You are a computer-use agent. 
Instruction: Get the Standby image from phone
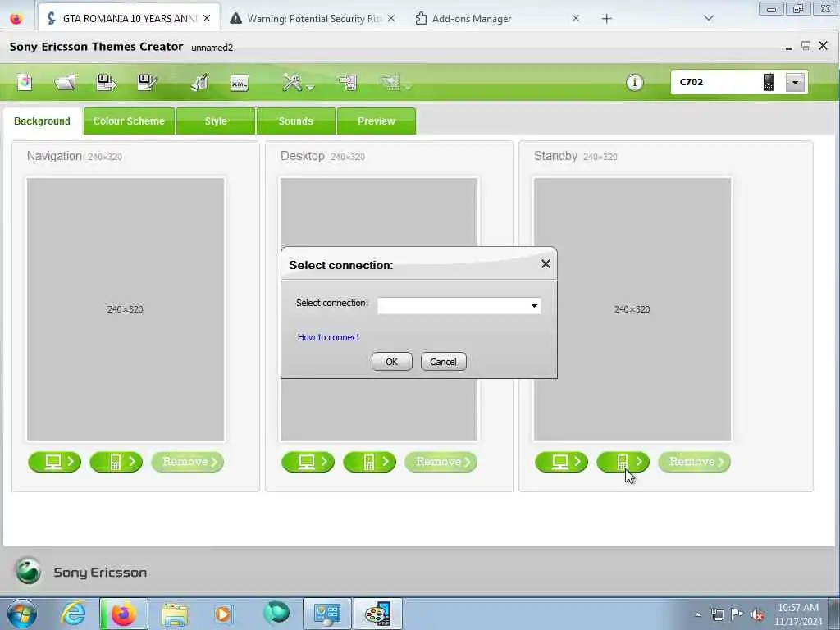click(x=623, y=462)
